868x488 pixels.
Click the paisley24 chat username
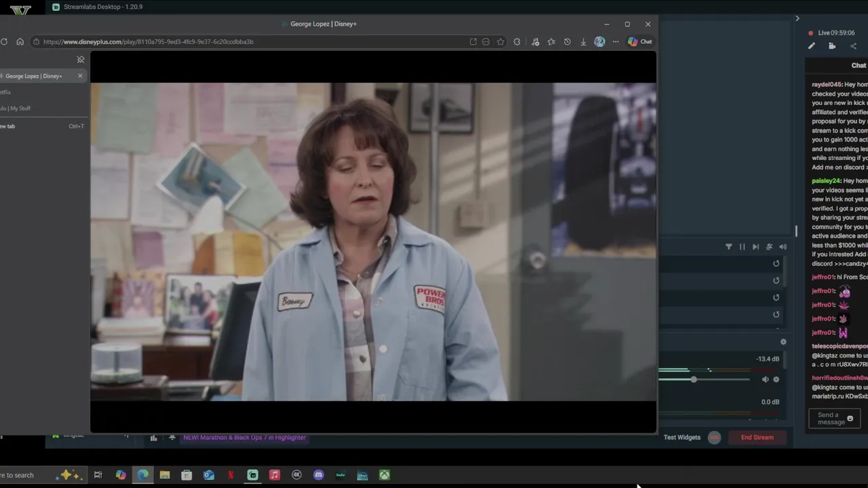[x=826, y=181]
